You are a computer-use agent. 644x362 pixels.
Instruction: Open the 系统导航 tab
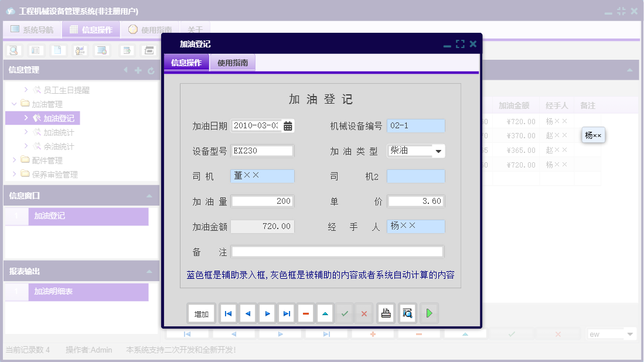32,29
